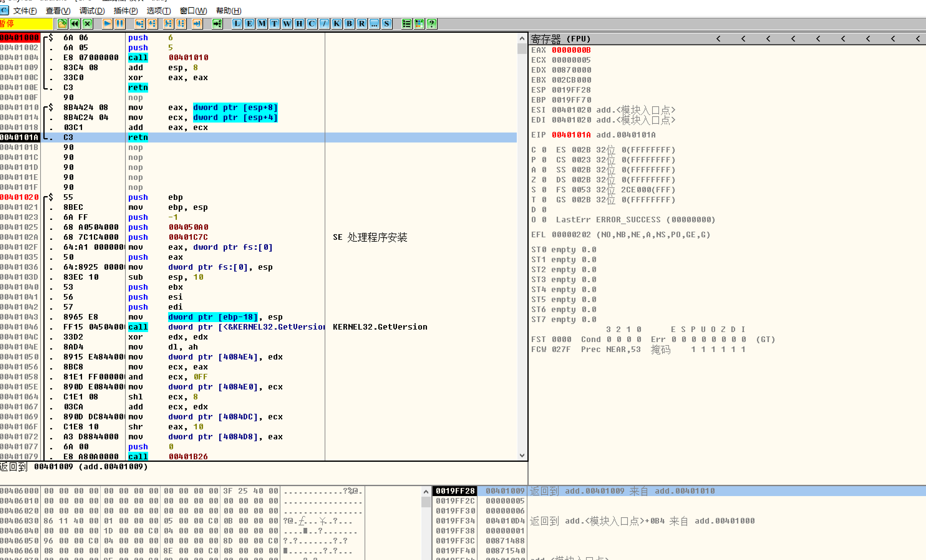This screenshot has height=560, width=926.
Task: Select the SE 处理程序安装 comment
Action: (370, 237)
